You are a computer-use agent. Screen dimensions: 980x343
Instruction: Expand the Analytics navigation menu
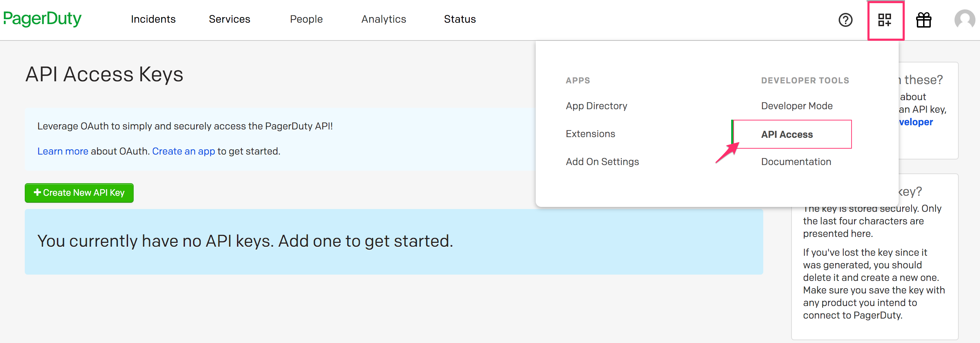point(384,20)
